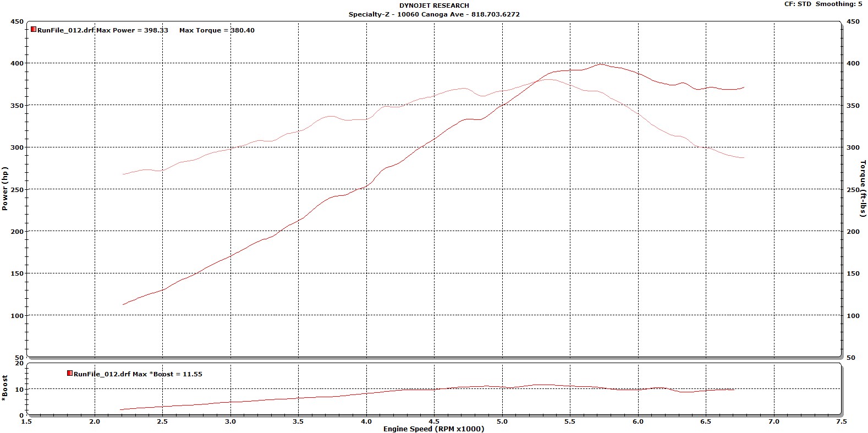Viewport: 868px width, 433px height.
Task: Click the 'Torque (ft-lbs)' axis title
Action: pyautogui.click(x=863, y=189)
